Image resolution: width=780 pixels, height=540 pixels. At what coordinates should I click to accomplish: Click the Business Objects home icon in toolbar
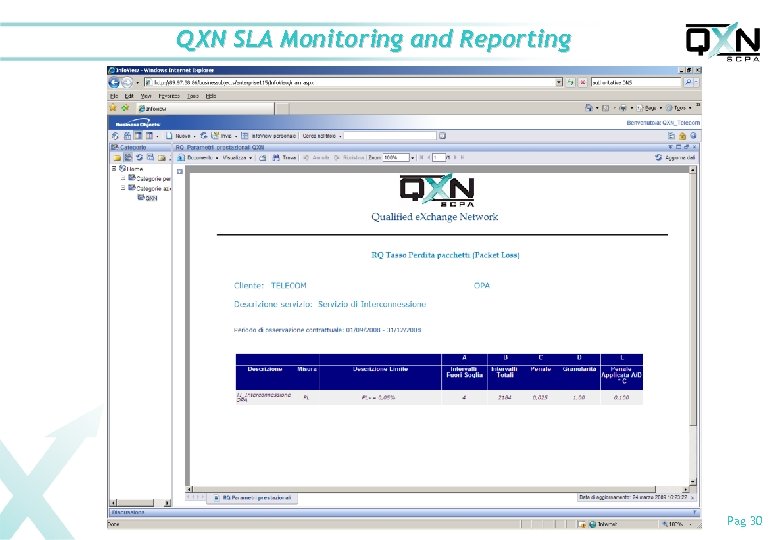coord(115,136)
